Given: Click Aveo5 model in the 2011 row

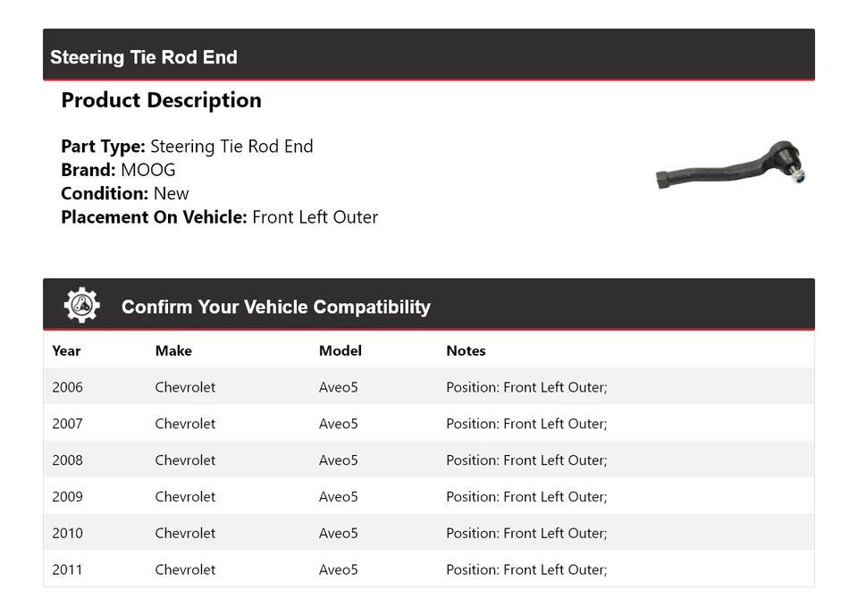Looking at the screenshot, I should coord(338,570).
